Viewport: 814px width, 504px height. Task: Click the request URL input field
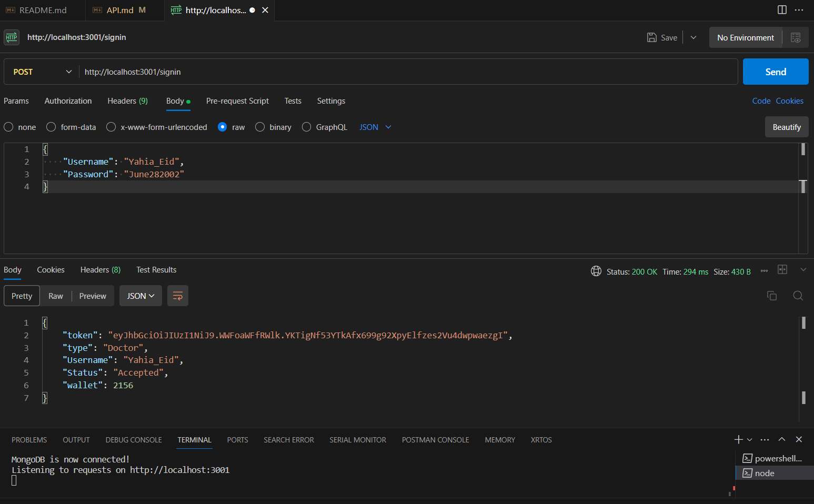click(408, 72)
